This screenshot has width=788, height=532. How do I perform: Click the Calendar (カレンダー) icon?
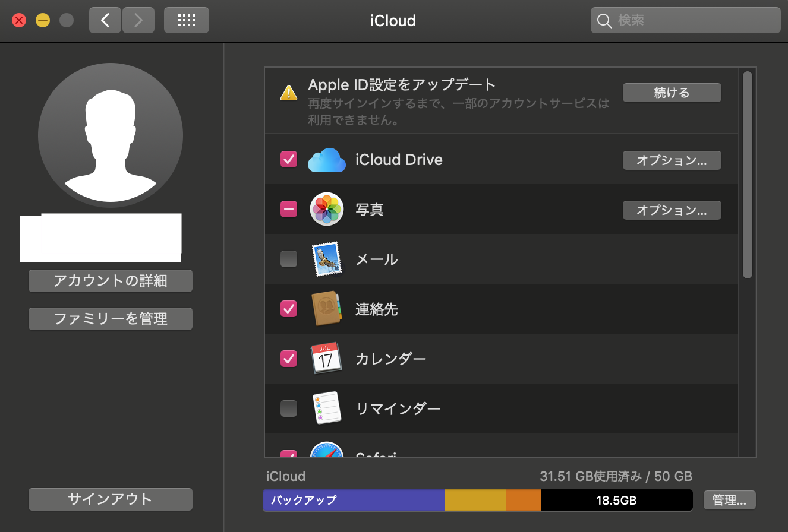(x=326, y=359)
